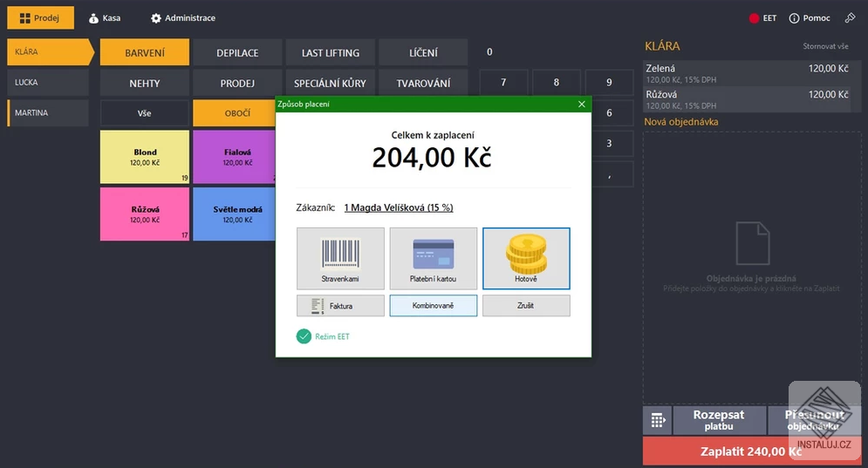
Task: Pay with Zaplatit 240,00 Kč button
Action: [x=752, y=451]
